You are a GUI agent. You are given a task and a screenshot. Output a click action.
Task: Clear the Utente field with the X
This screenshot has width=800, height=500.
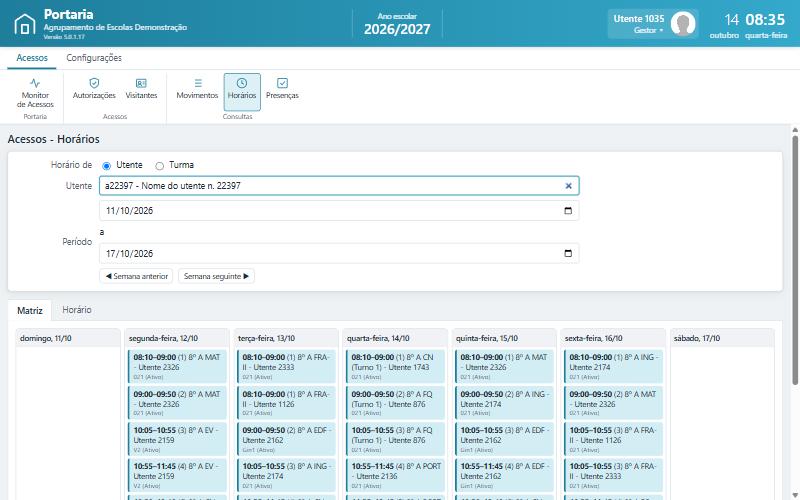[x=568, y=186]
